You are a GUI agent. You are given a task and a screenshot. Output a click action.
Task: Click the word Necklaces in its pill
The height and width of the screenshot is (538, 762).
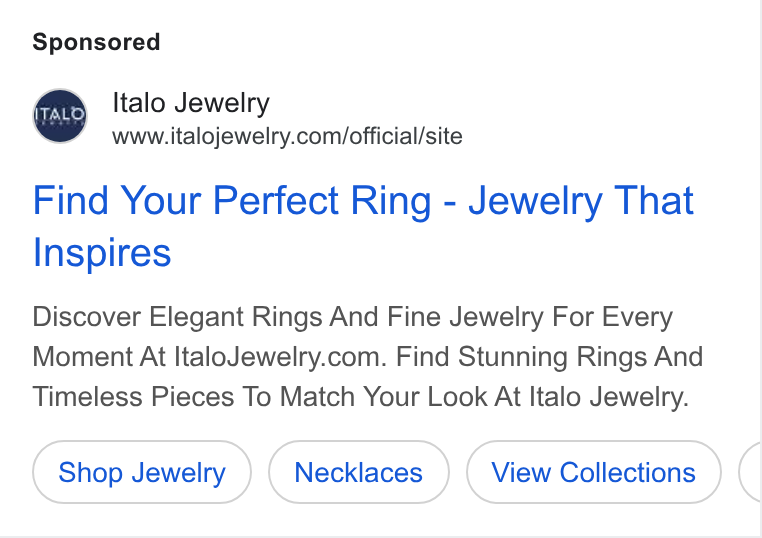point(359,472)
